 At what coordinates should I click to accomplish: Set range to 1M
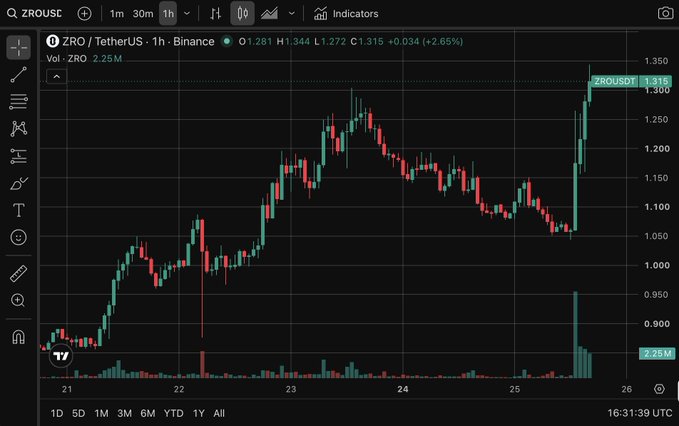pos(101,413)
